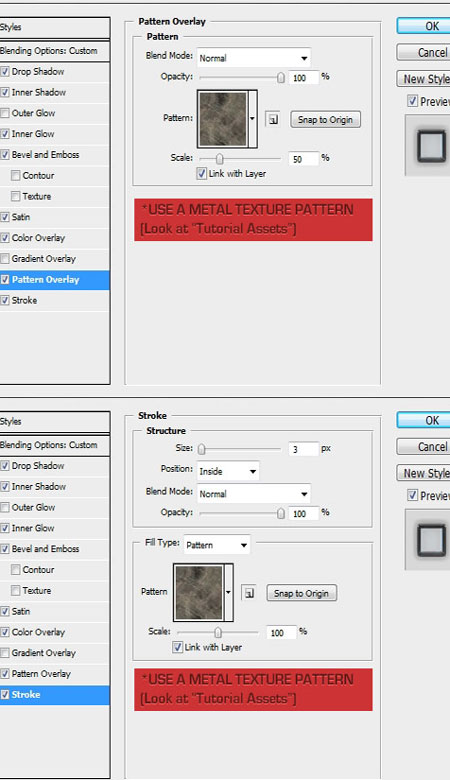Select Stroke row in Pattern Overlay dialog

tap(54, 300)
